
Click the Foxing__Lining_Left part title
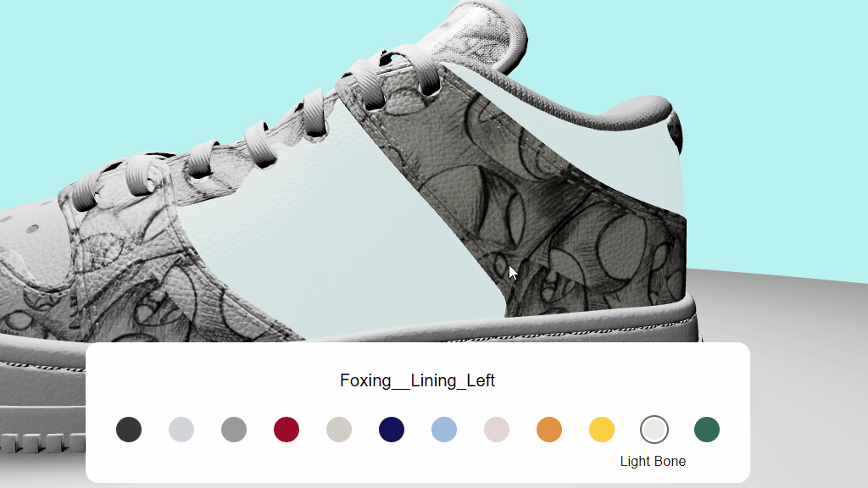coord(417,380)
